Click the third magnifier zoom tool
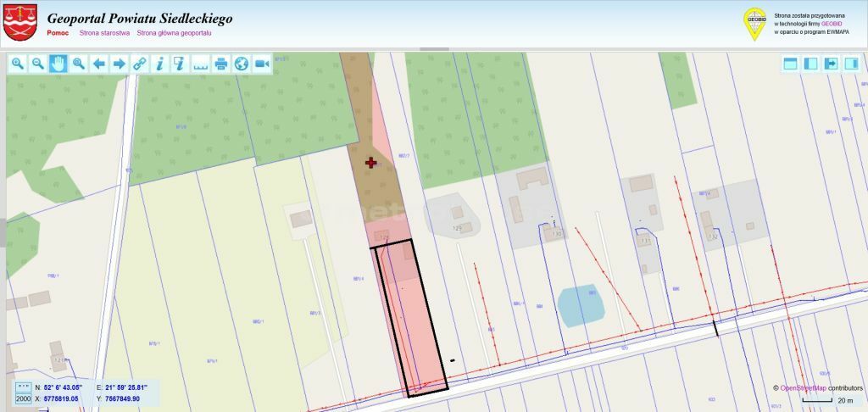Screen dimensions: 868x412 click(x=78, y=64)
